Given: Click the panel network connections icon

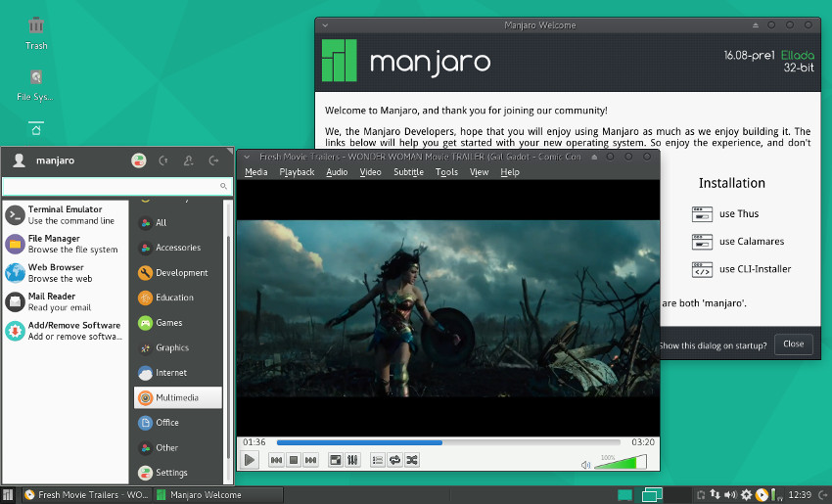Looking at the screenshot, I should click(716, 494).
